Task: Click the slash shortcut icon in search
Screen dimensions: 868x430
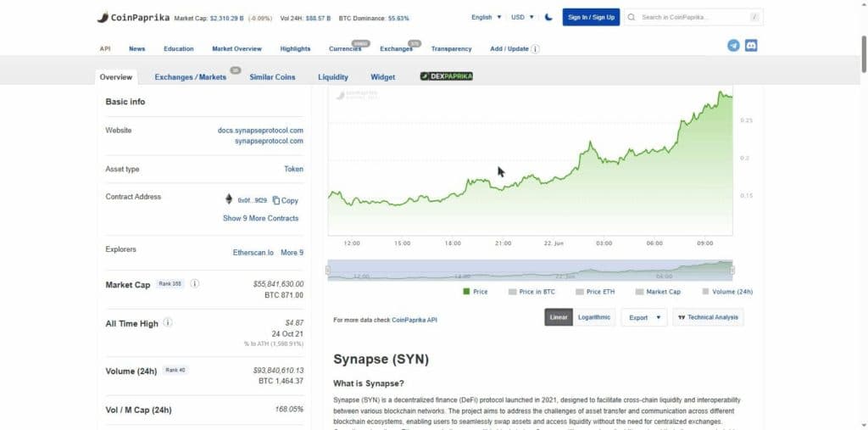Action: click(754, 17)
